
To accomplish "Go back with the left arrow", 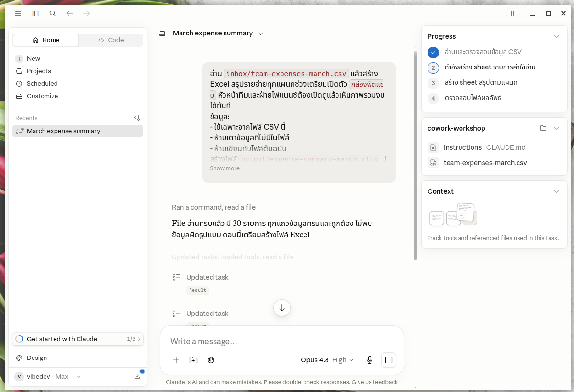I will [69, 13].
